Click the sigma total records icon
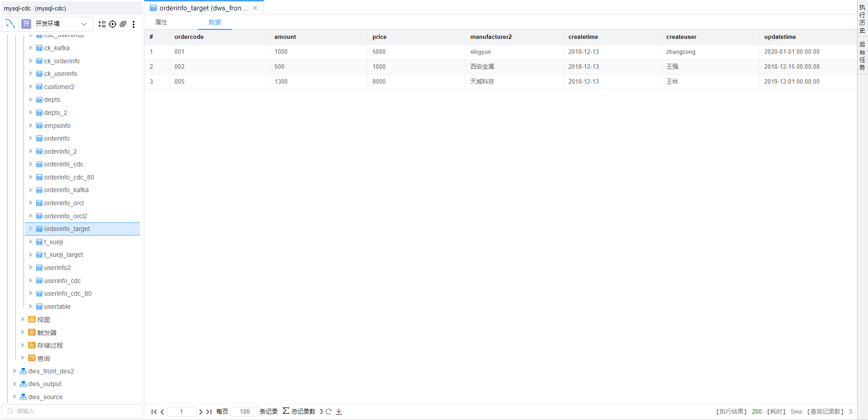 click(x=286, y=411)
